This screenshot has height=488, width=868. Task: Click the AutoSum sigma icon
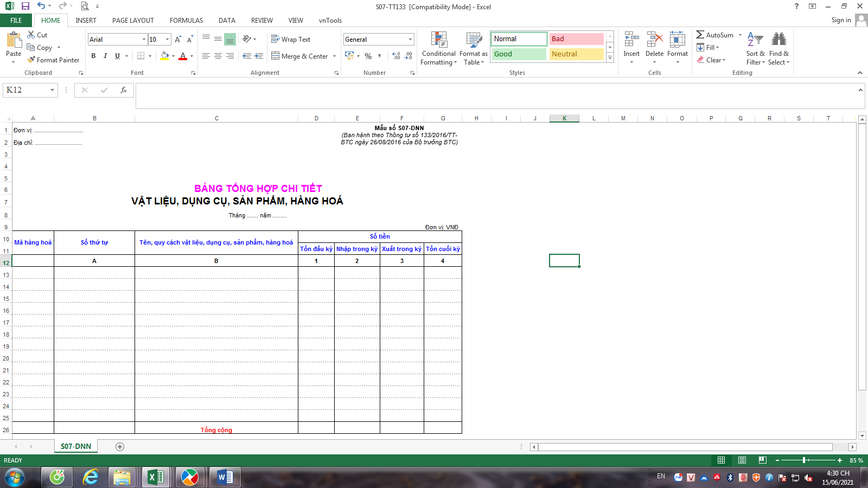700,35
